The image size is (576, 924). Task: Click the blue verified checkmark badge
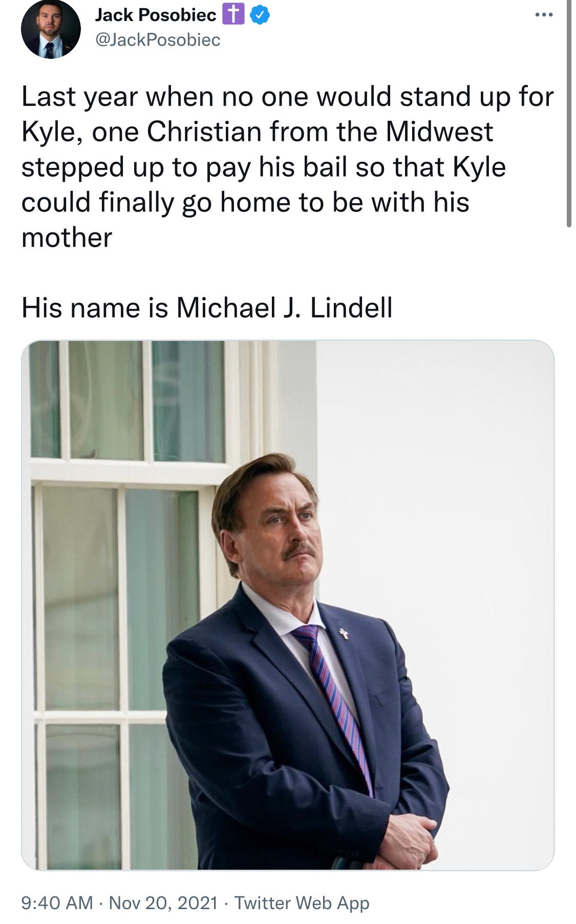click(x=260, y=16)
